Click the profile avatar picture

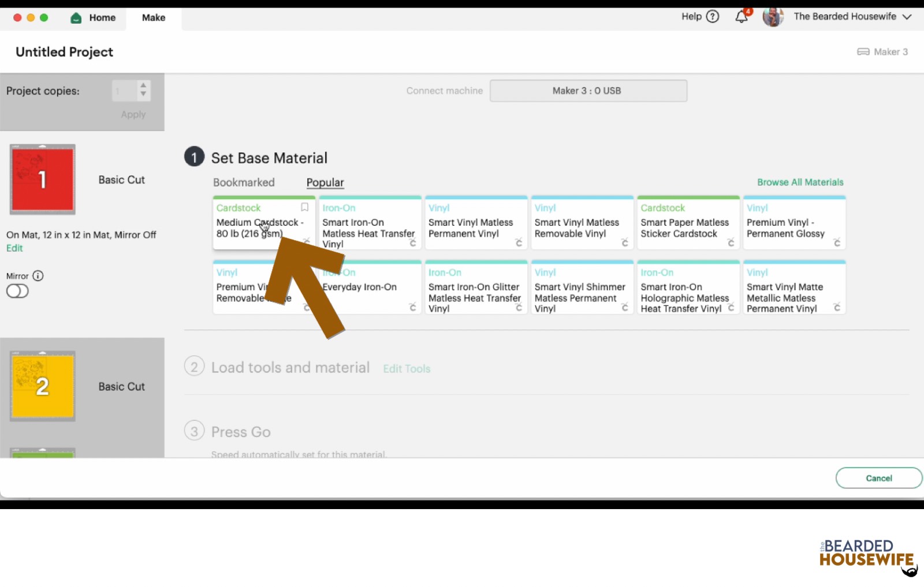coord(773,17)
